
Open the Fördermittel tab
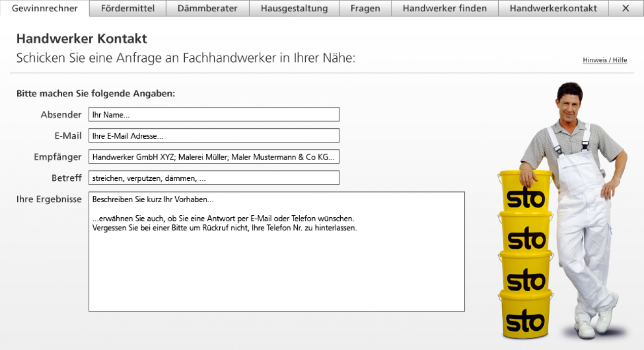pos(127,8)
